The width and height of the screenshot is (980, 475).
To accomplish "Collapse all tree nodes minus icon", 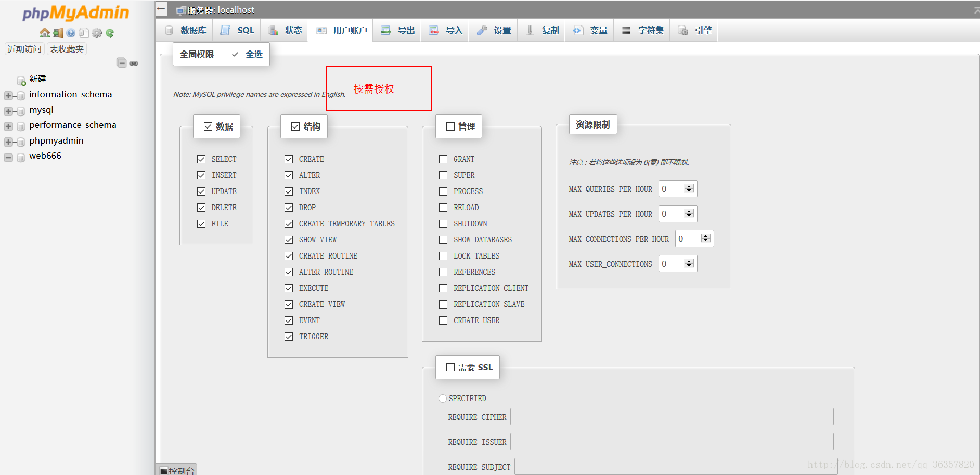I will (121, 63).
